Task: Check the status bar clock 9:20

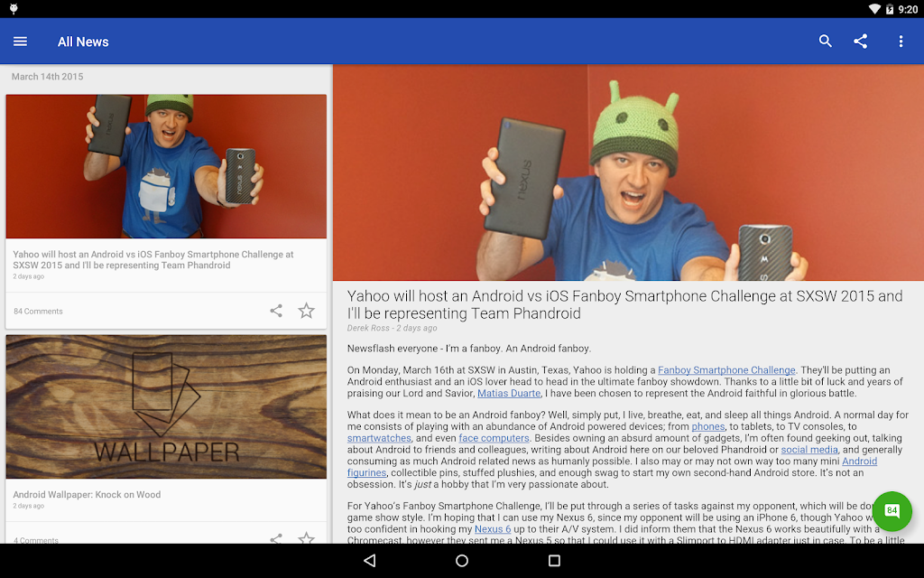Action: tap(908, 9)
